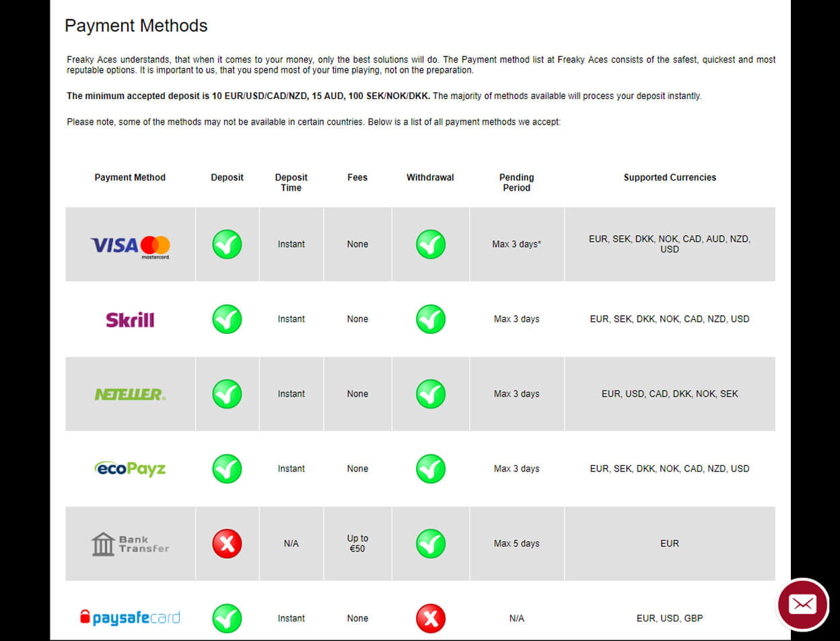Click the green check in Skrill withdrawal
Image resolution: width=840 pixels, height=641 pixels.
pos(431,319)
